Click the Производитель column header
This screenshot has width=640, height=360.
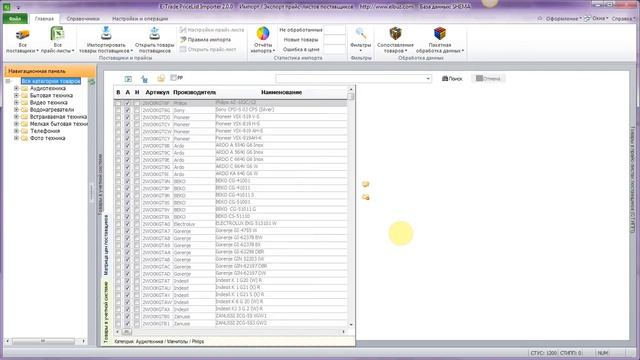(x=194, y=92)
